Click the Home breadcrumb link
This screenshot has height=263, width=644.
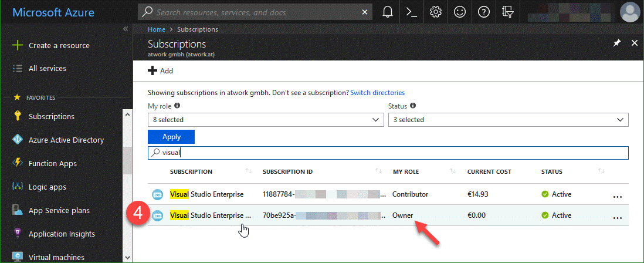[157, 29]
